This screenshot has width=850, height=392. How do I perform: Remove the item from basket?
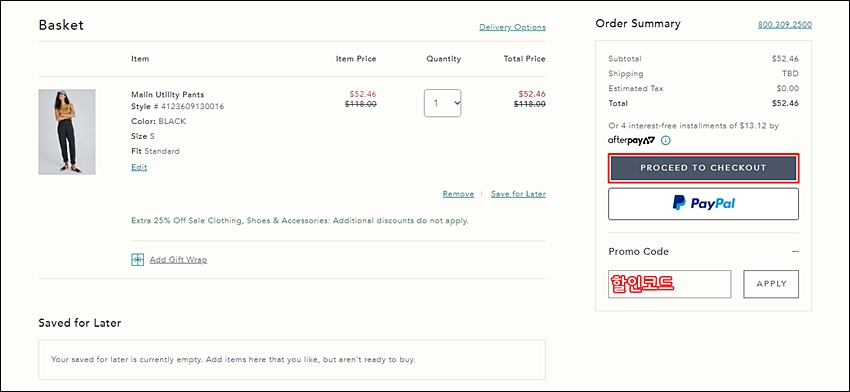pos(458,194)
